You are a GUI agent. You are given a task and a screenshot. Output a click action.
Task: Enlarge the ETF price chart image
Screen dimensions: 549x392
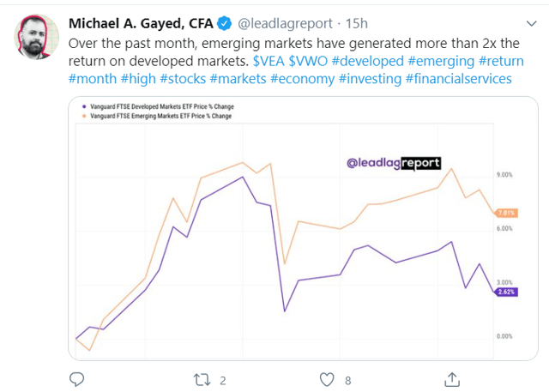(x=303, y=228)
